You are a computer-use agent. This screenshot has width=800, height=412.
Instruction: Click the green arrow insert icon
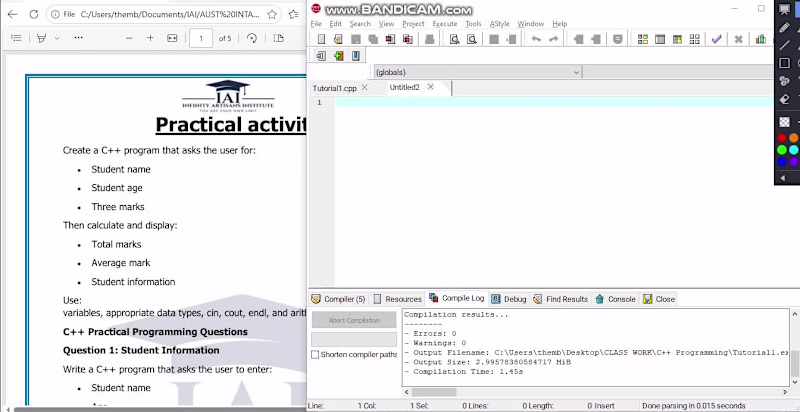click(x=338, y=56)
